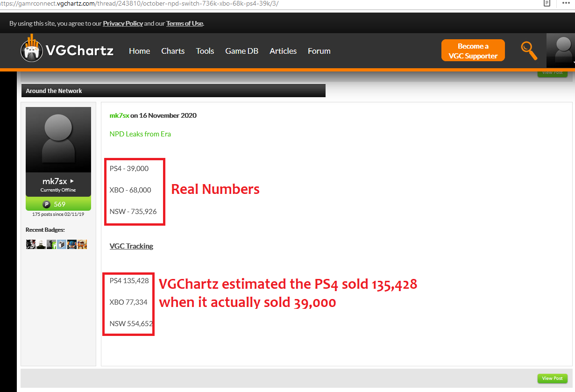Open fourth badge with blue background
Image resolution: width=575 pixels, height=392 pixels.
(x=62, y=244)
